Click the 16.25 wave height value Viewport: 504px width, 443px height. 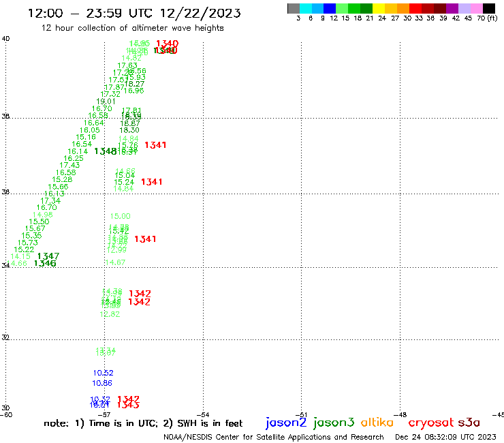tap(74, 158)
